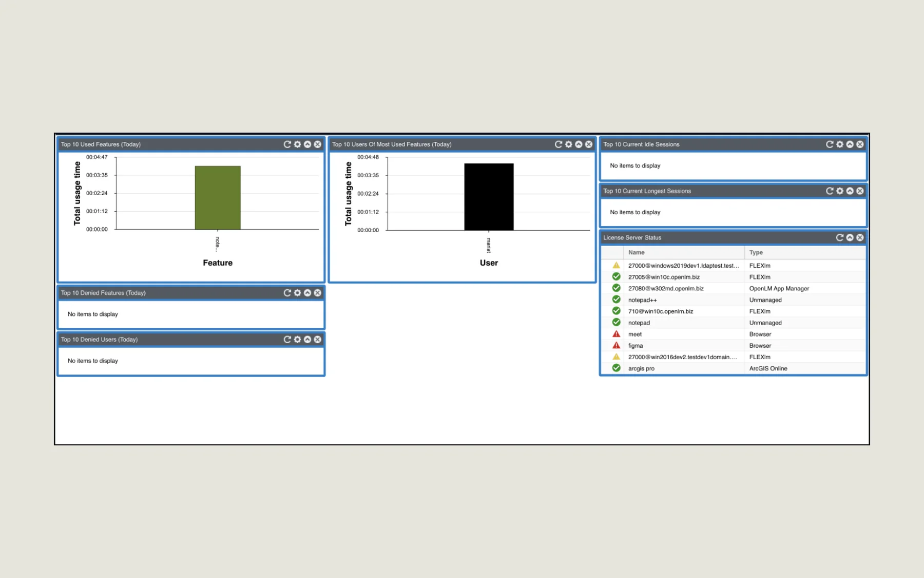Refresh Top 10 Users Of Most Used Features
The width and height of the screenshot is (924, 578).
[x=558, y=144]
